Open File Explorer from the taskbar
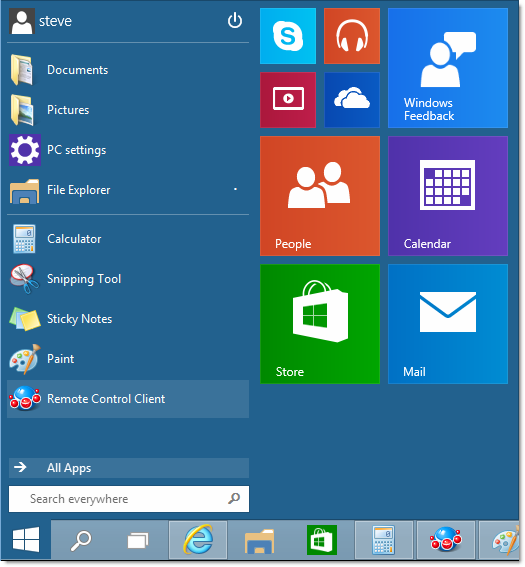The width and height of the screenshot is (525, 567). [x=259, y=541]
